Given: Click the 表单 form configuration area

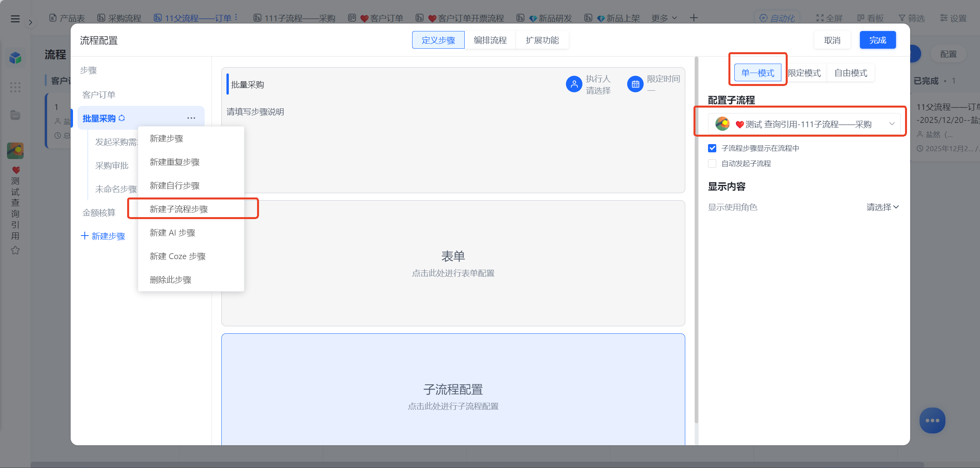Looking at the screenshot, I should point(453,263).
